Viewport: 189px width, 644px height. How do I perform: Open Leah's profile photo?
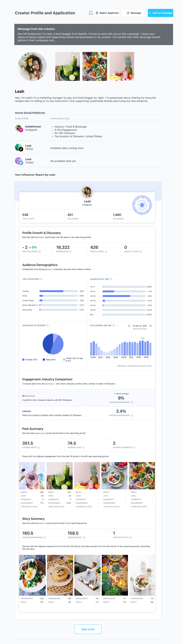click(x=32, y=67)
